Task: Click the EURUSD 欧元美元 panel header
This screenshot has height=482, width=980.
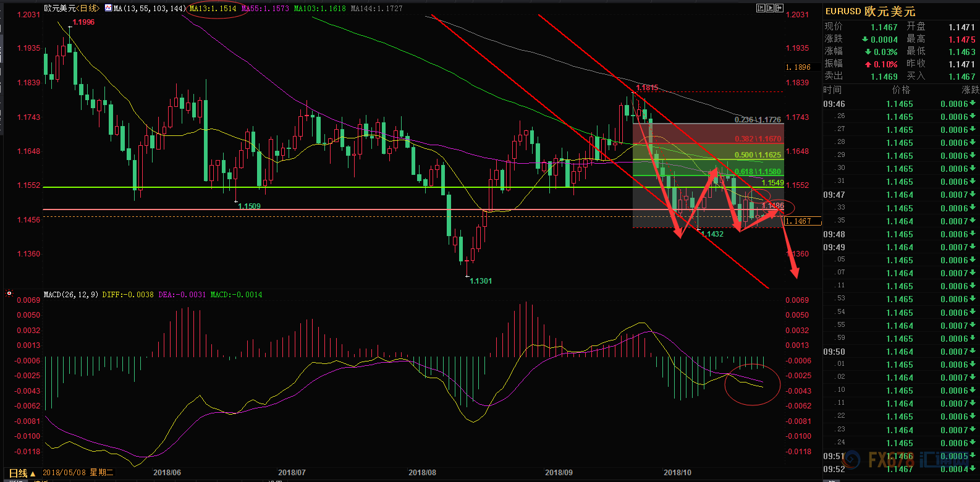Action: click(870, 11)
